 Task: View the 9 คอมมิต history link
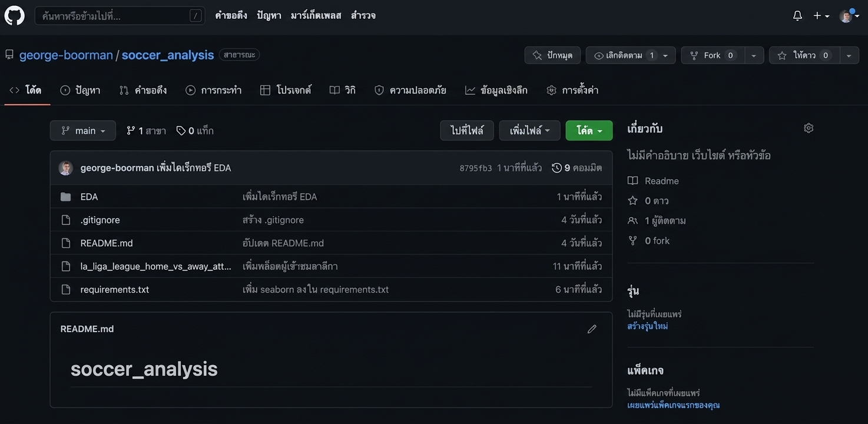[577, 168]
